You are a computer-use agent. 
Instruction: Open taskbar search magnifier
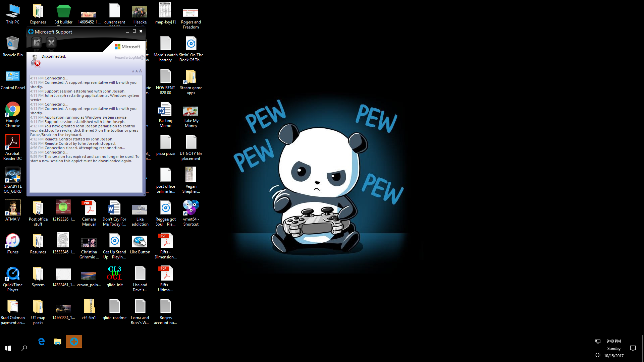(24, 348)
